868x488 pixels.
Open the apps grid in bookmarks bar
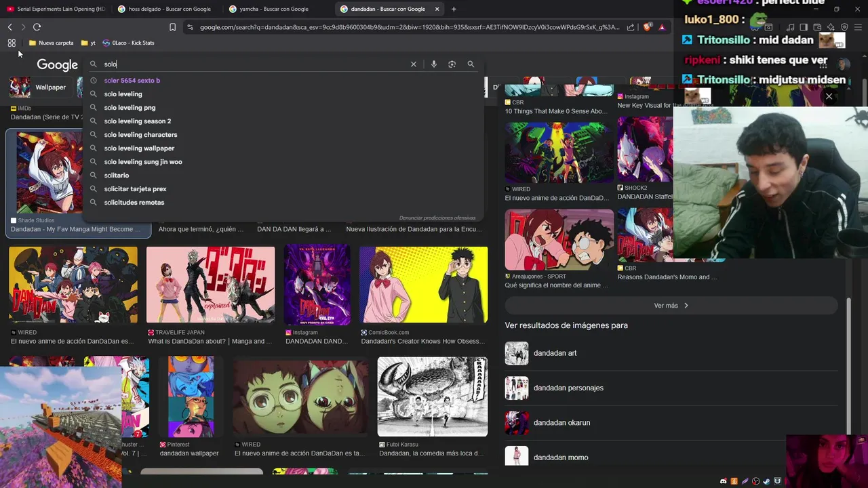(x=12, y=43)
